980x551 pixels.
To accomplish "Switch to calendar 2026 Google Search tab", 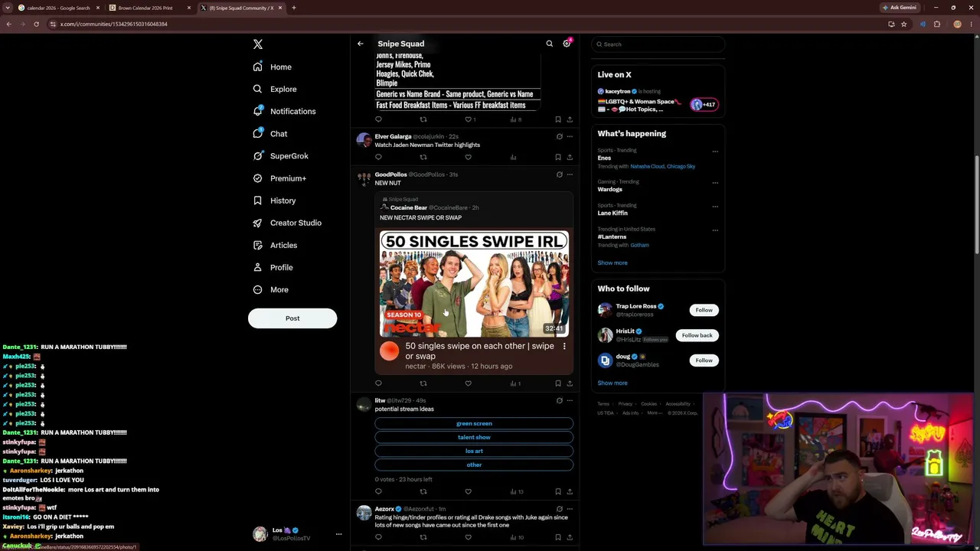I will tap(57, 8).
